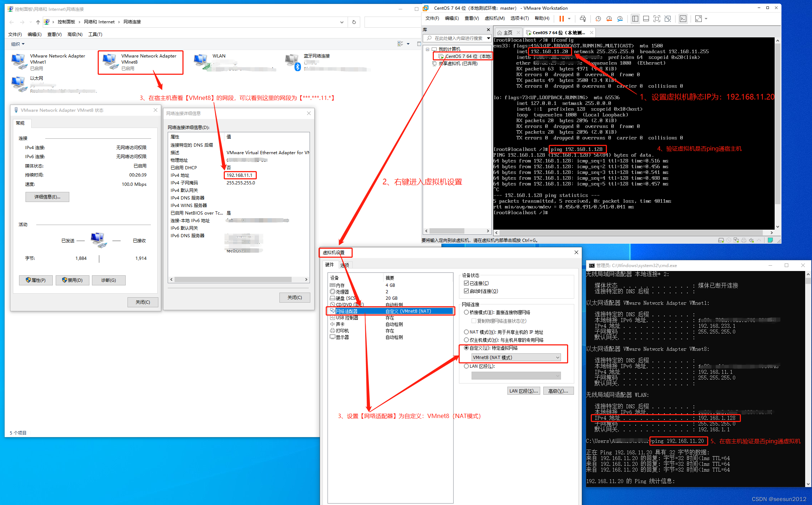Open dropdown arrow next to the suspend button
The image size is (812, 505).
tap(569, 19)
